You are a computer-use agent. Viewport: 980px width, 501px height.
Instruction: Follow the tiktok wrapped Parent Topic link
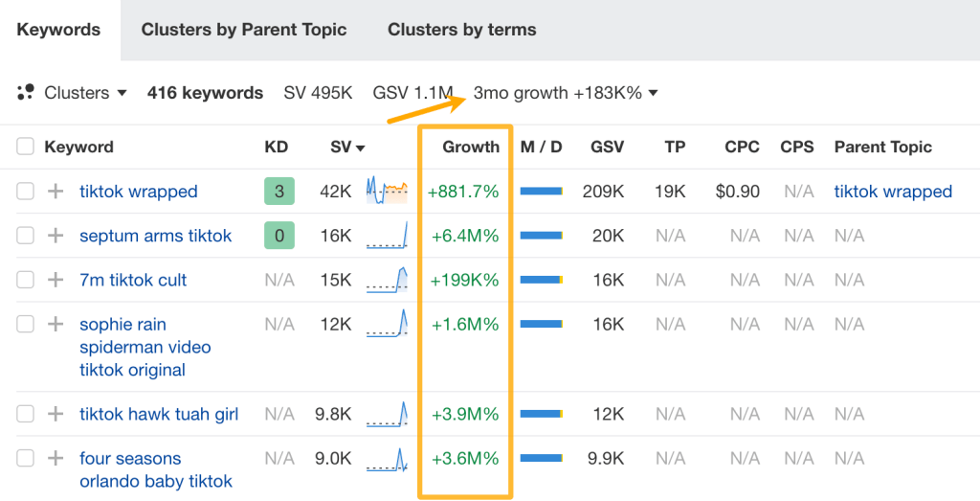893,192
